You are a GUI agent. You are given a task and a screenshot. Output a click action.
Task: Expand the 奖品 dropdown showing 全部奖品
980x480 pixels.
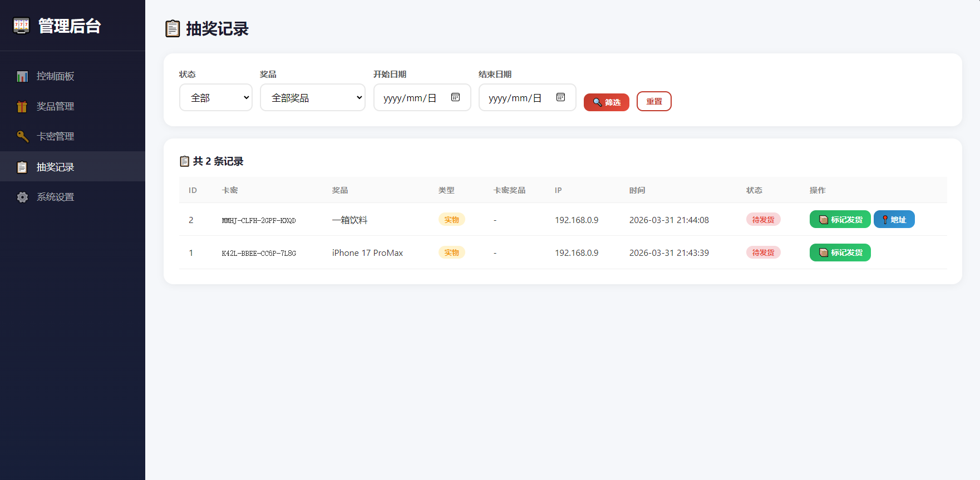click(313, 98)
